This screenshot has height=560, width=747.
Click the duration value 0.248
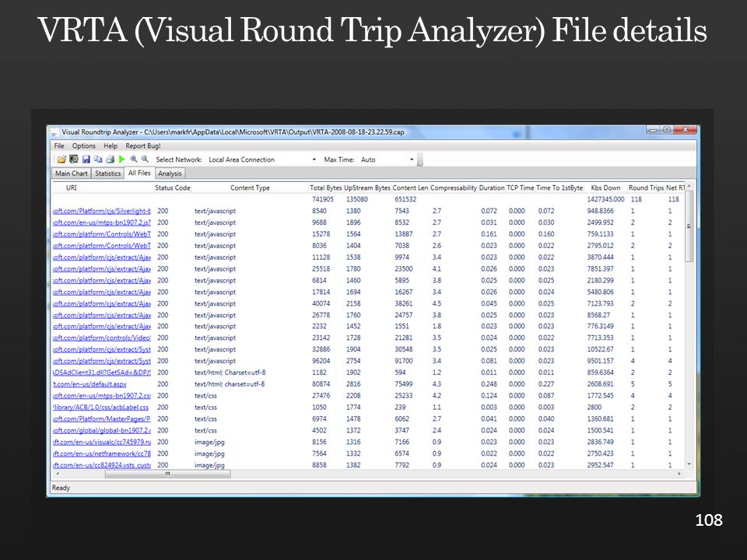489,383
